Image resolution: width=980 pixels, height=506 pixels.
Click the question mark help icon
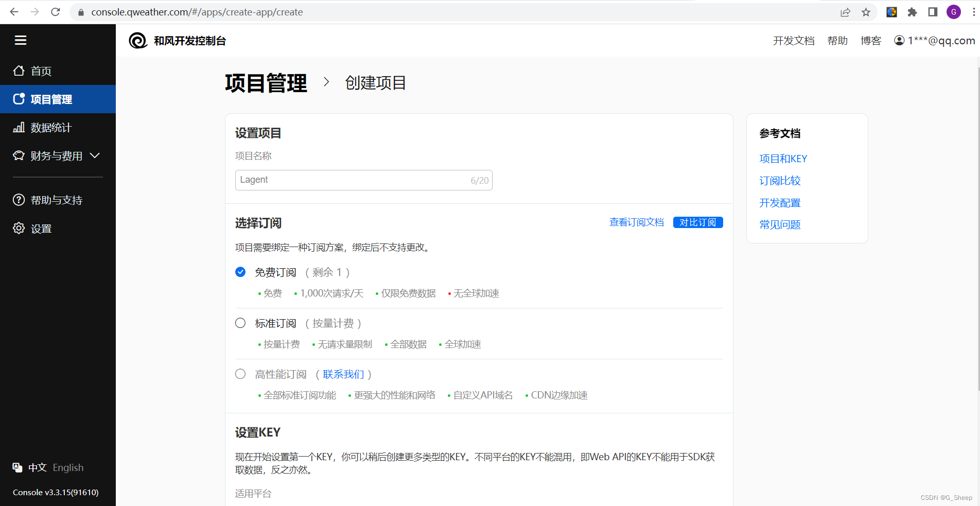pos(19,200)
